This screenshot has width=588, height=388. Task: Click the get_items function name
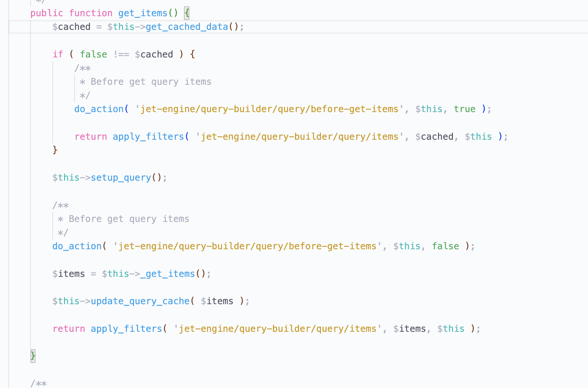pos(142,13)
